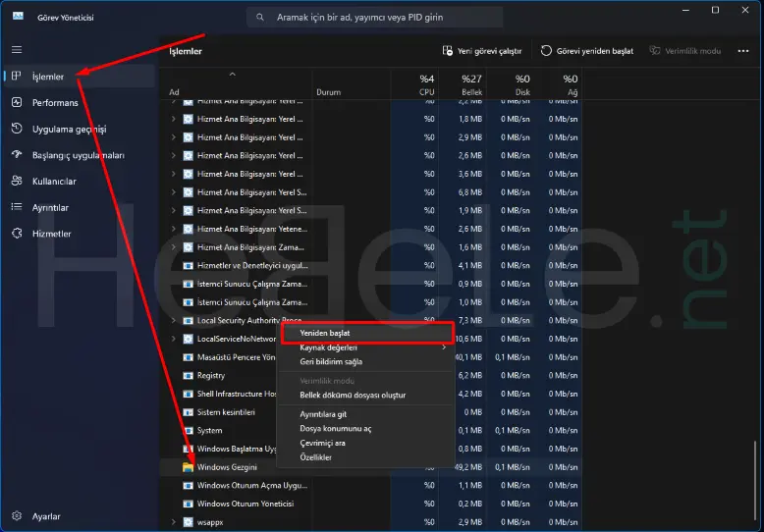Choose Dosya konumunu aç menu item
The height and width of the screenshot is (532, 764).
point(366,429)
